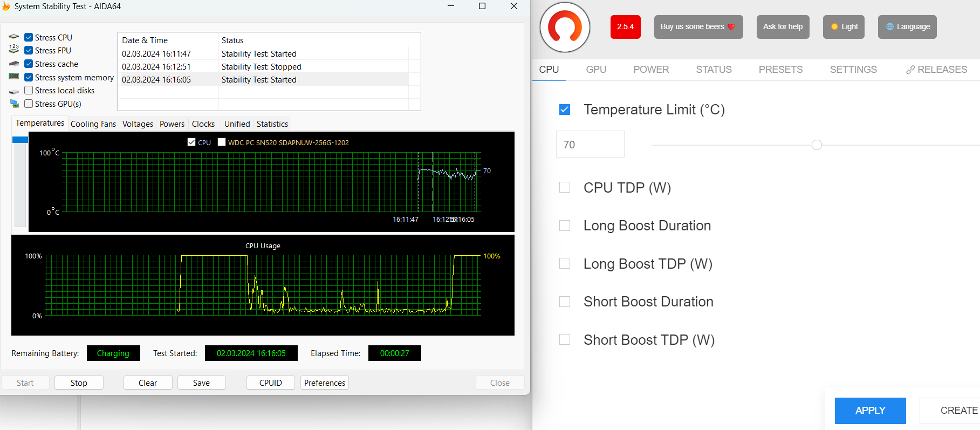Uncheck Stress FPU
980x430 pixels.
(29, 50)
